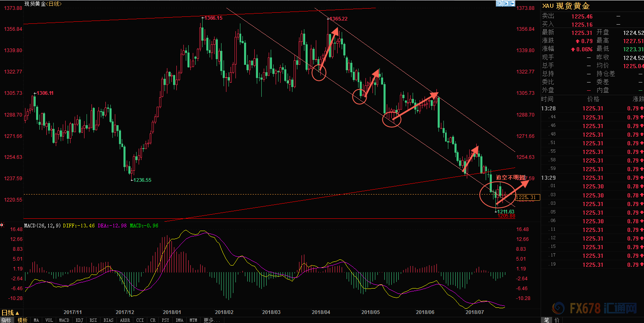Switch to the 指标 tab

(6, 320)
